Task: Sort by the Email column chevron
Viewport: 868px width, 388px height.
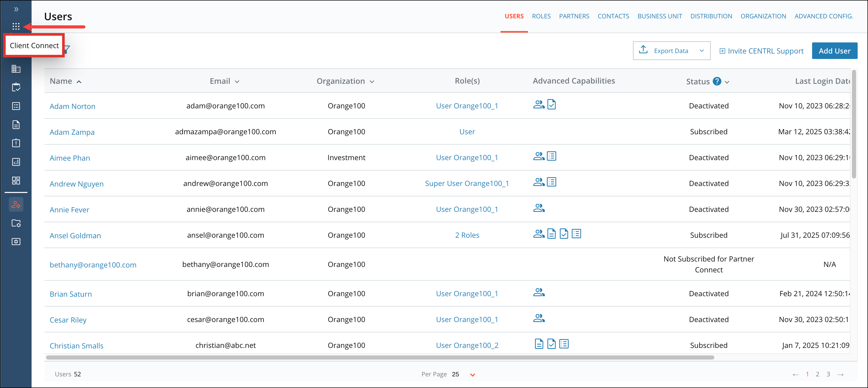Action: click(x=237, y=81)
